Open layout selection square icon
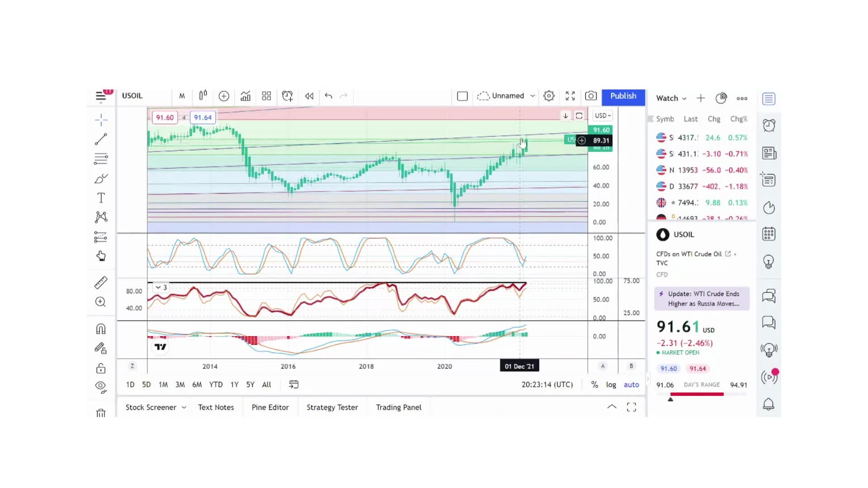 (462, 96)
